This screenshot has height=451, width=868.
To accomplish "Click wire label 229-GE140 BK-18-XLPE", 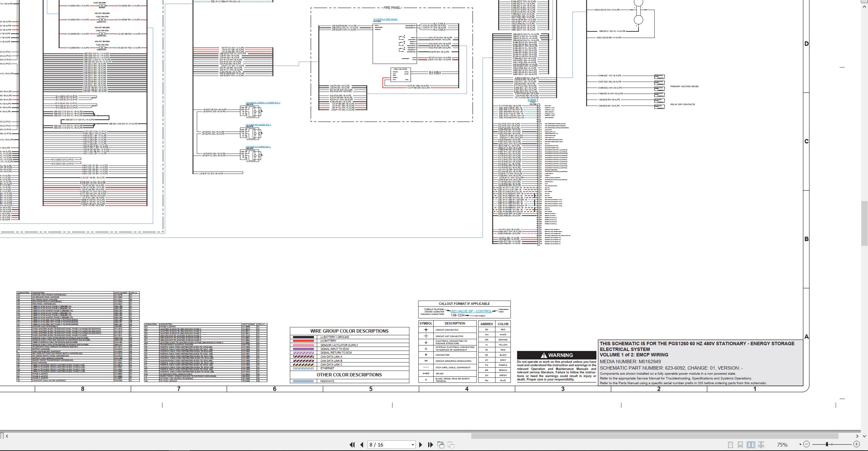I will click(93, 178).
